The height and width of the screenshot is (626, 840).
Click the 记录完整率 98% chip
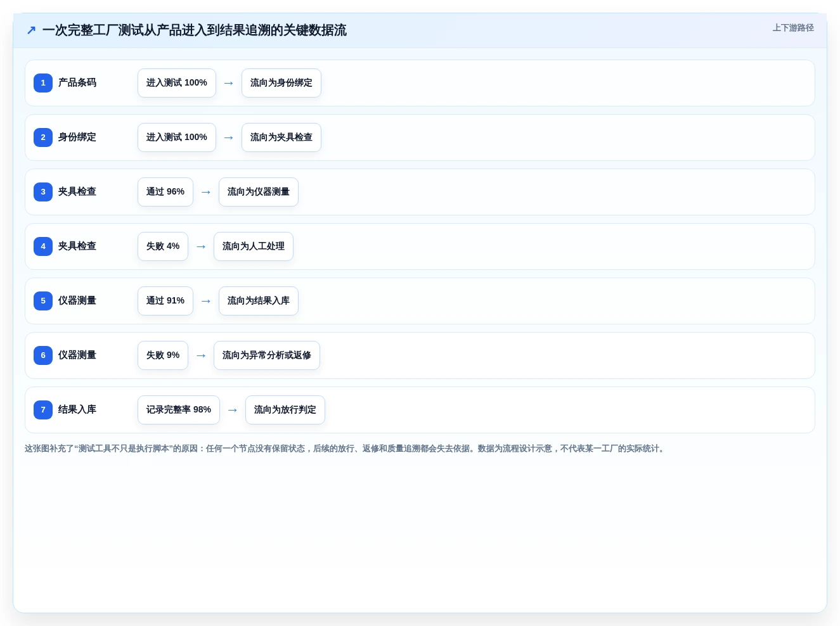click(x=179, y=410)
